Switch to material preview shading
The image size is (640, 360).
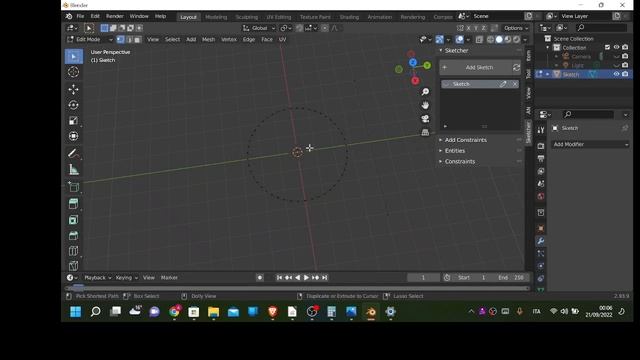coord(508,40)
